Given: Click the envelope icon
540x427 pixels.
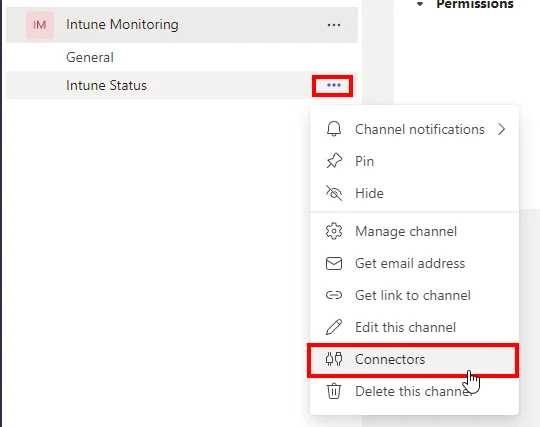Looking at the screenshot, I should pos(334,263).
